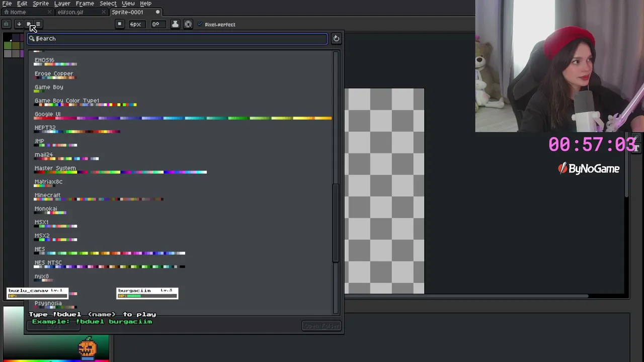Open the ink type bottle icon
Viewport: 644px width, 362px height.
coord(175,24)
